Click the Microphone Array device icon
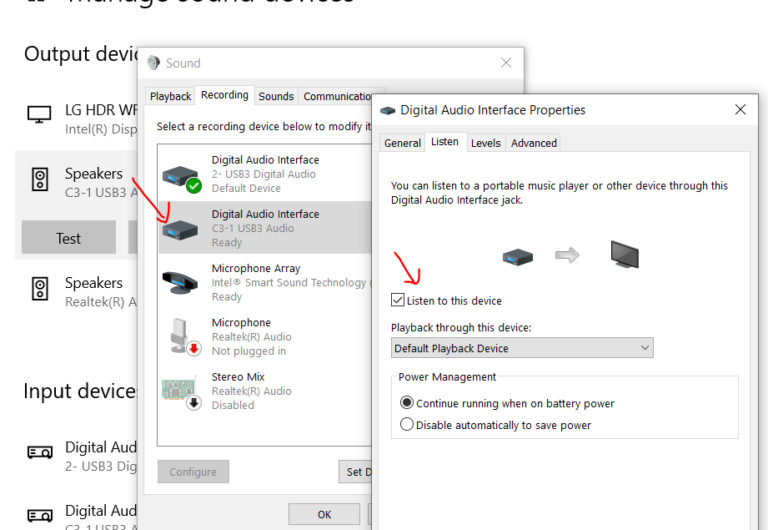Screen dimensions: 768x530 coord(183,282)
